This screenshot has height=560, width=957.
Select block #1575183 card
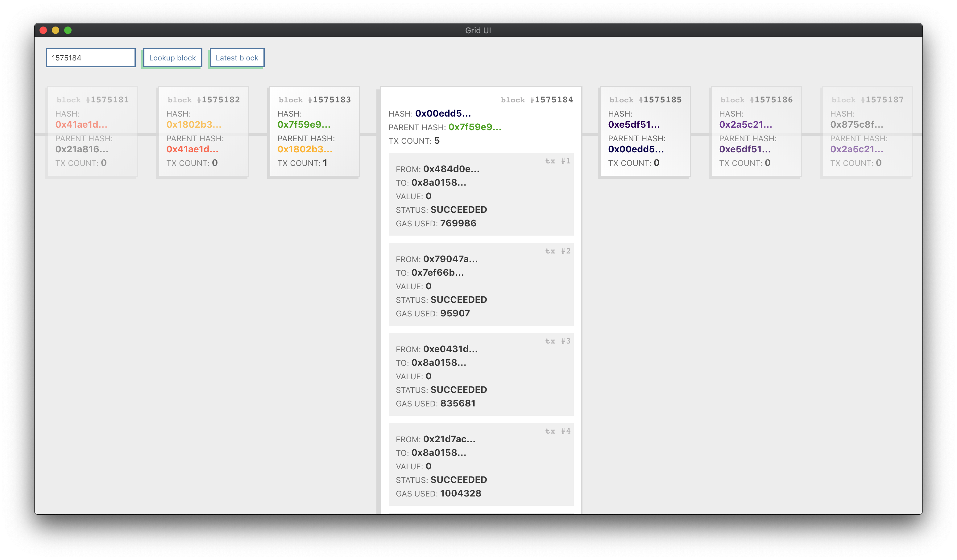coord(314,131)
